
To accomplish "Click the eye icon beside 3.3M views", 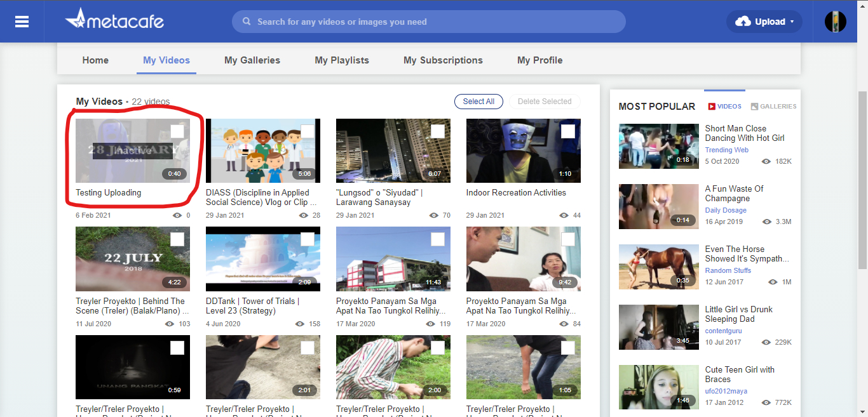I will (x=767, y=222).
